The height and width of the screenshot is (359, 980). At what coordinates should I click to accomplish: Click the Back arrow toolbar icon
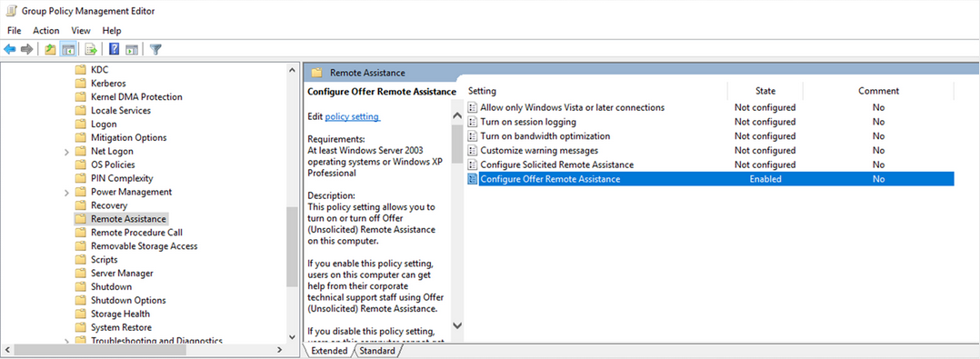[x=9, y=49]
